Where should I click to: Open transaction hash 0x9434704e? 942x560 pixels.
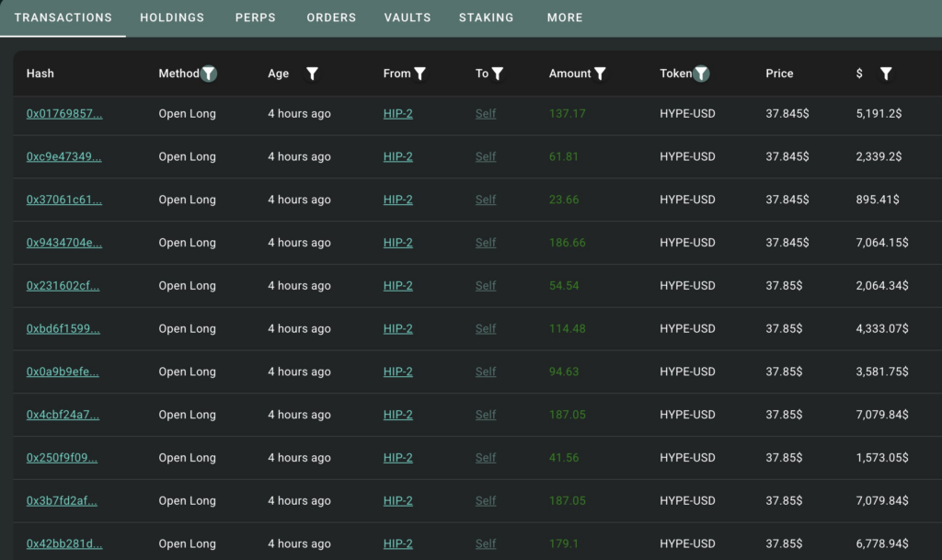tap(63, 243)
